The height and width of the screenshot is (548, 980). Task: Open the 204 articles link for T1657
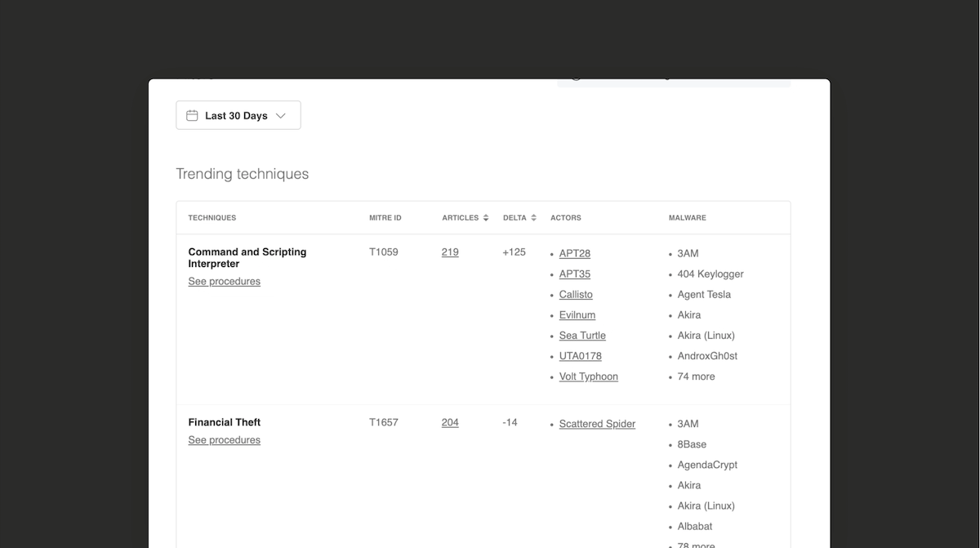[x=450, y=422]
